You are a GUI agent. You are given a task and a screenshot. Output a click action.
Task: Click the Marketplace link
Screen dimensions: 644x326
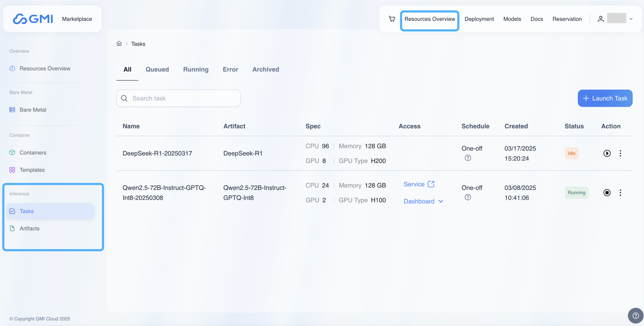point(77,19)
